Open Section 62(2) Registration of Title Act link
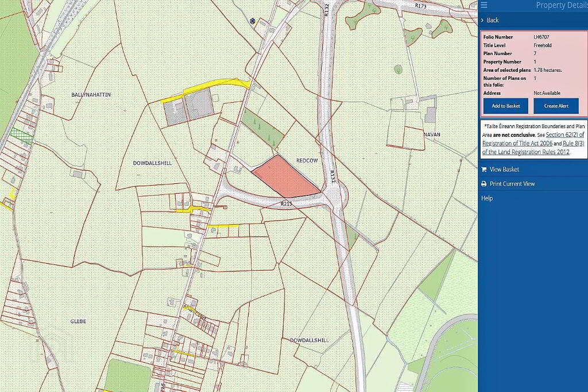 click(533, 139)
